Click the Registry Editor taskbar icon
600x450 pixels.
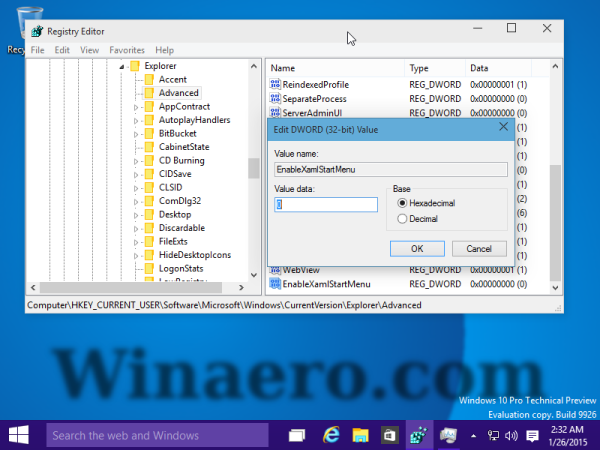coord(419,435)
